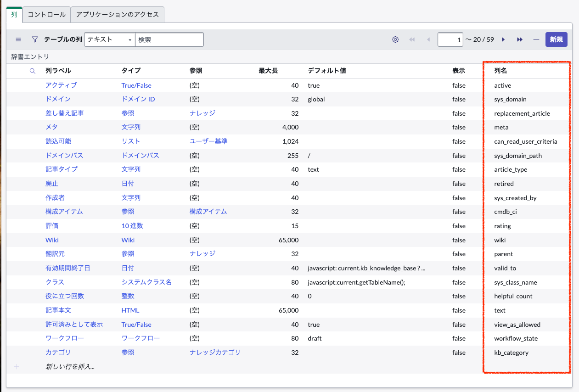Image resolution: width=579 pixels, height=392 pixels.
Task: Sort by the 最大長 column header
Action: [268, 71]
